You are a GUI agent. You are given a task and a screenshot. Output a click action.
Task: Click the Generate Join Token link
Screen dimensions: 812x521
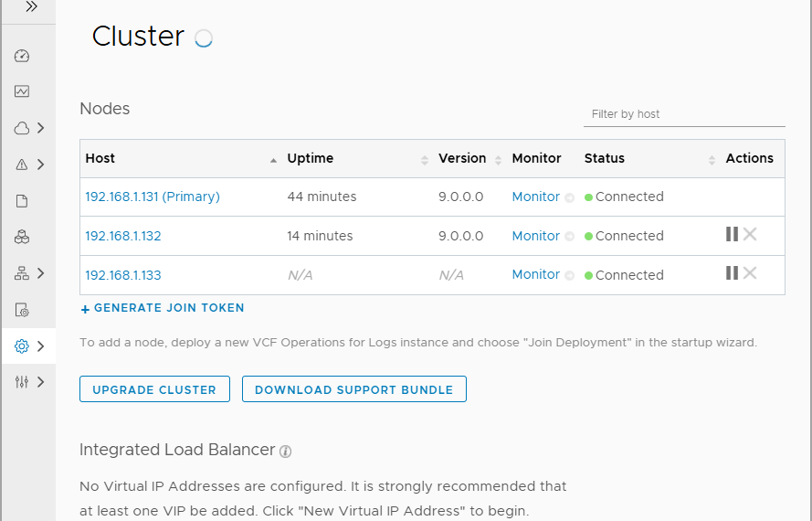[163, 309]
